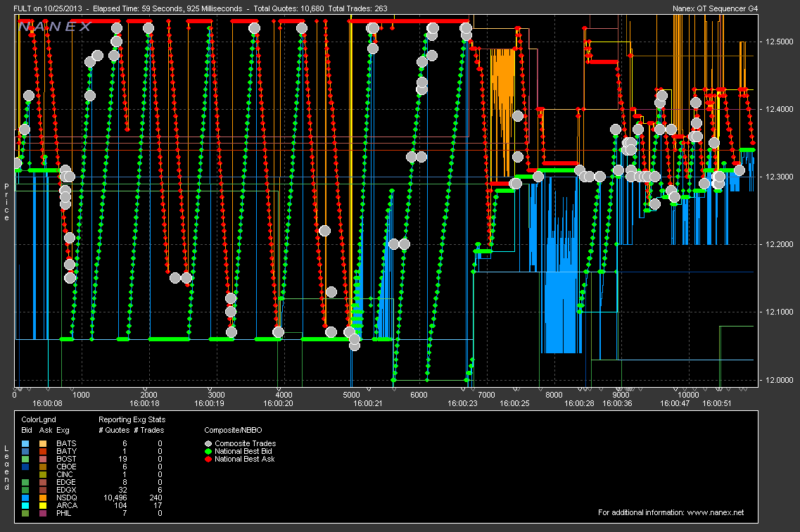Viewport: 800px width, 532px height.
Task: Click the NSDQ quote count 10,496
Action: 115,498
